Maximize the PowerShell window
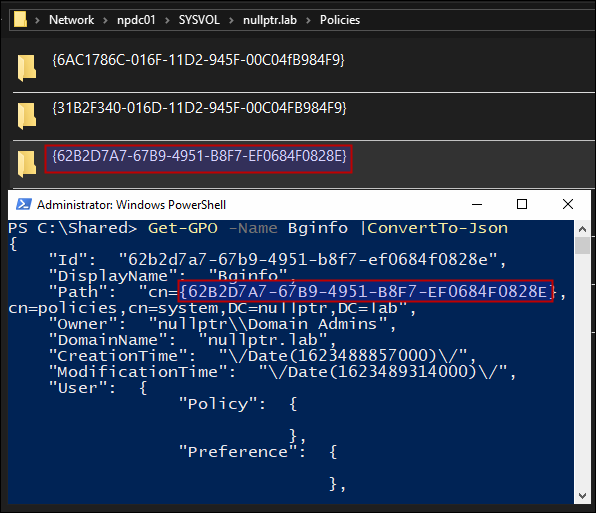Screen dimensions: 596x513 (522, 204)
